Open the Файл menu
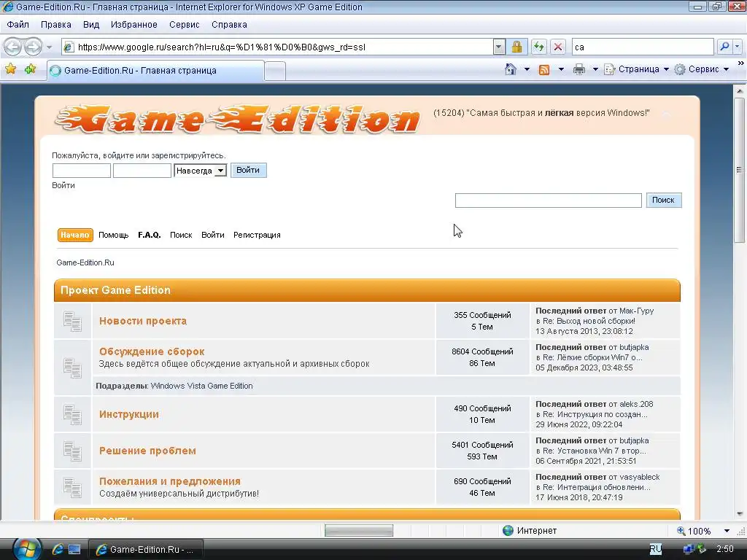 [18, 25]
